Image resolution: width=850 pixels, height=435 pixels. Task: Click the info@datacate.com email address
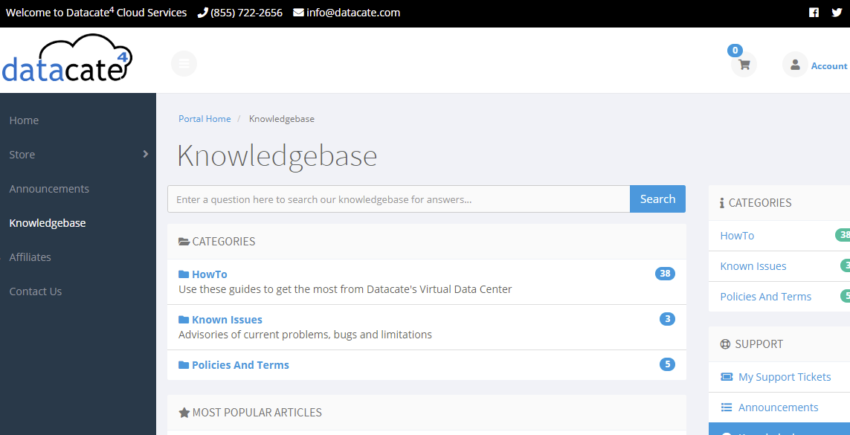(353, 12)
